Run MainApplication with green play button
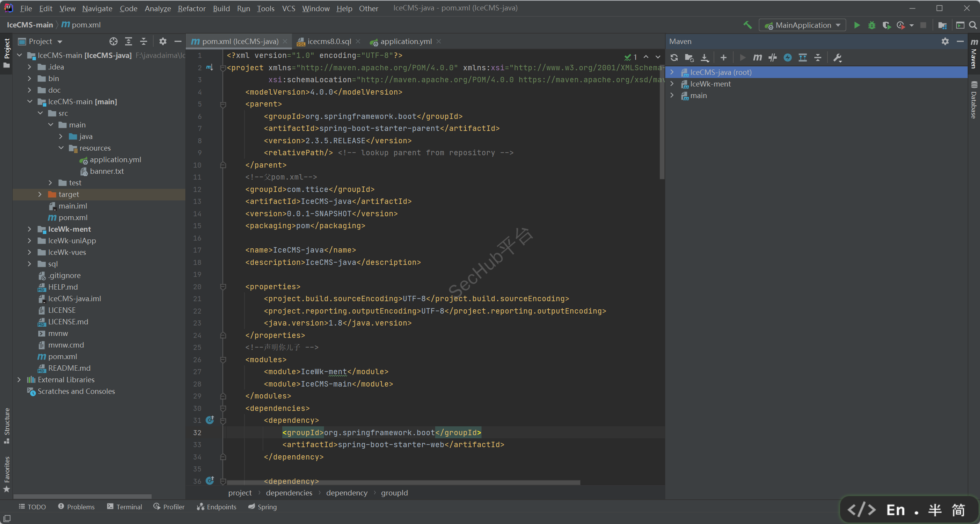This screenshot has width=980, height=524. (x=857, y=25)
